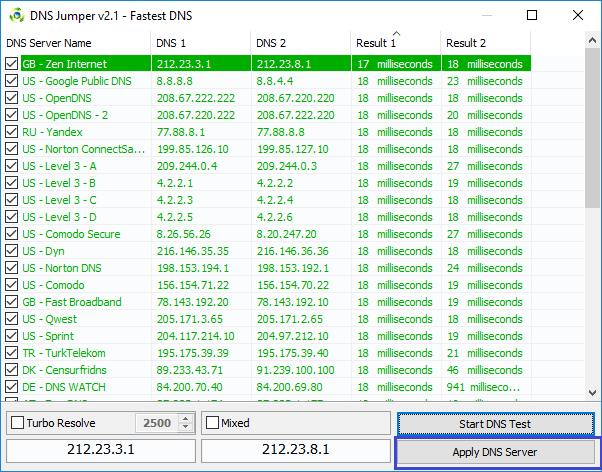Click the 156.154.71.22 DNS 1 cell
This screenshot has width=602, height=472.
tap(193, 285)
